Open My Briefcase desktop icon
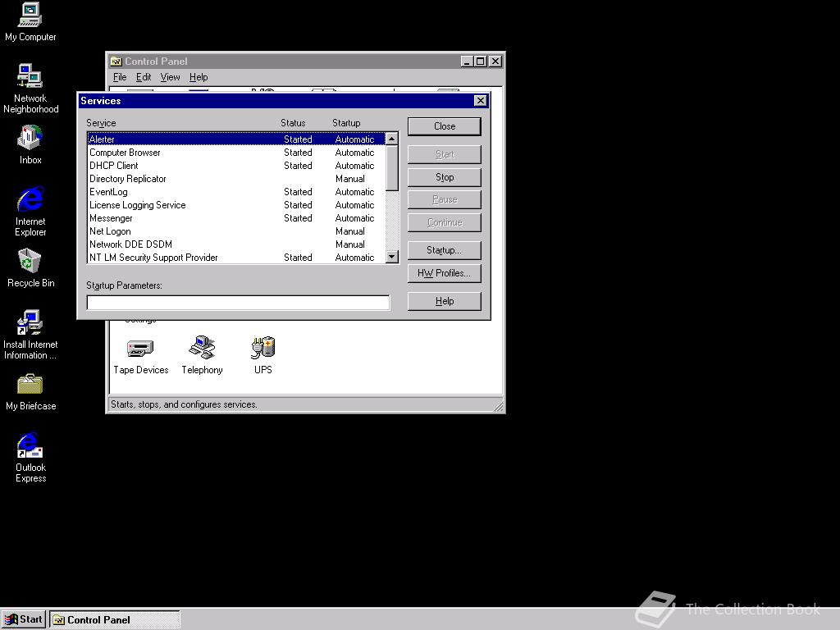 [30, 392]
